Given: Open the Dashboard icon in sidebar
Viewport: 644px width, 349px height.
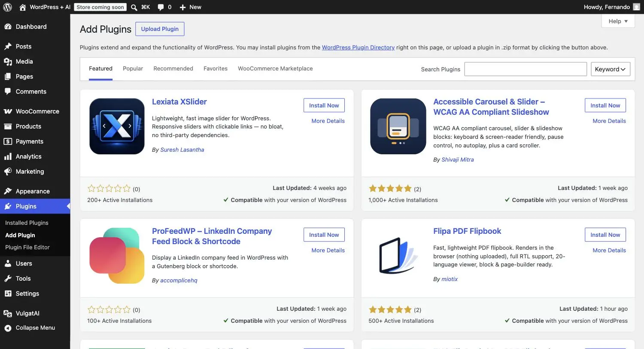Looking at the screenshot, I should 8,27.
